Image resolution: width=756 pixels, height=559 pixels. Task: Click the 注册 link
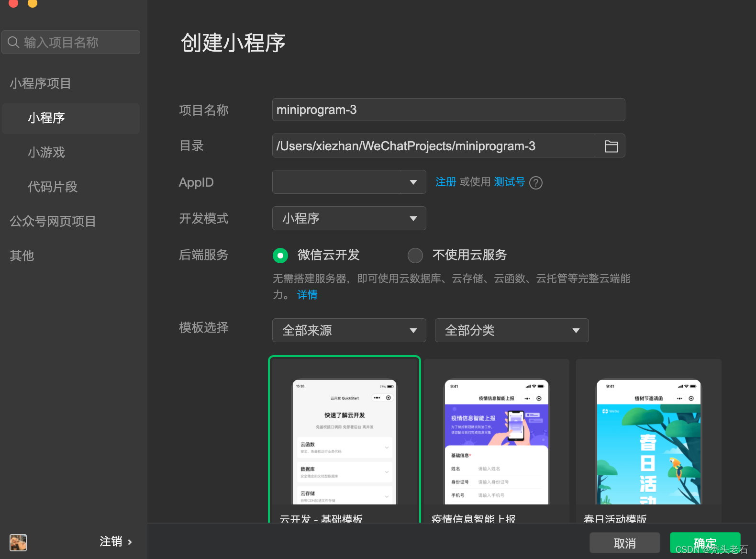(x=445, y=182)
